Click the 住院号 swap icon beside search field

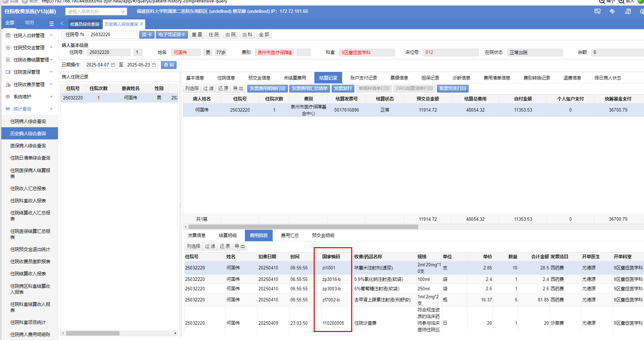click(x=82, y=34)
